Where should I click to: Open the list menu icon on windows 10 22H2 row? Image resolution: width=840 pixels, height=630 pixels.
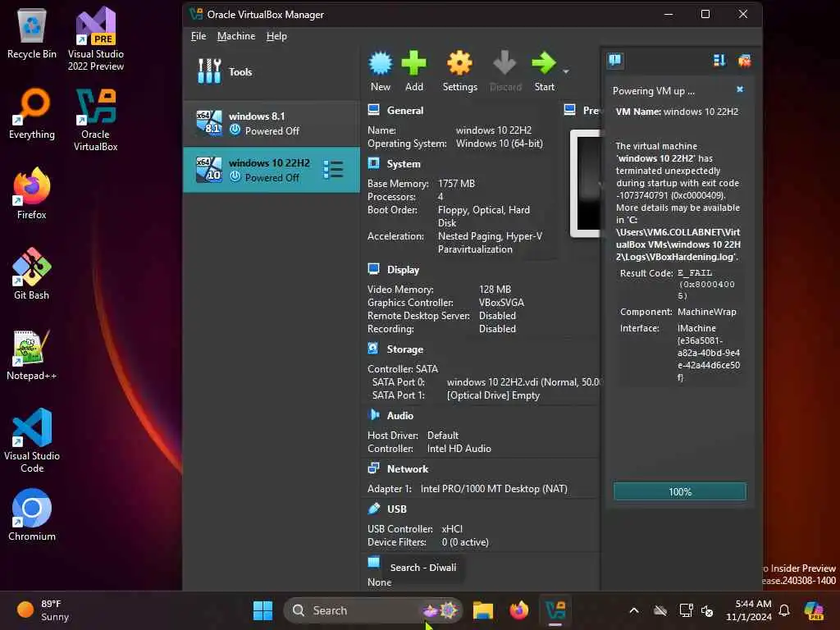coord(333,170)
